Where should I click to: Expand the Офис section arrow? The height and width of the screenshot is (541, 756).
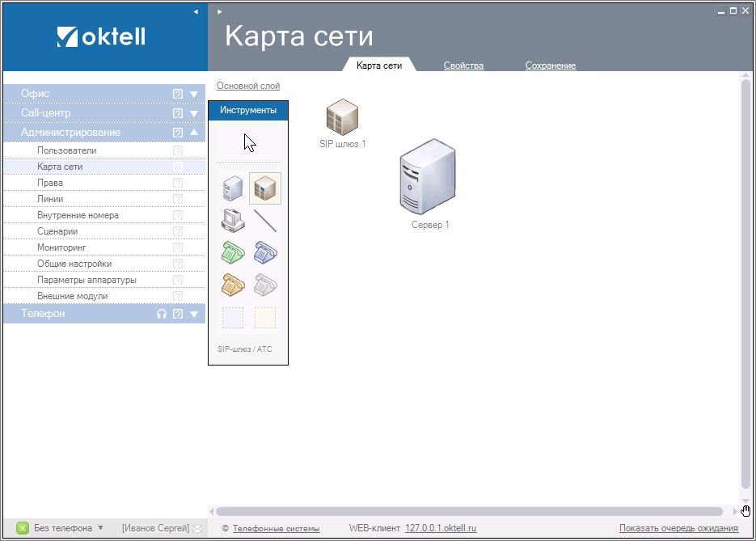point(194,94)
